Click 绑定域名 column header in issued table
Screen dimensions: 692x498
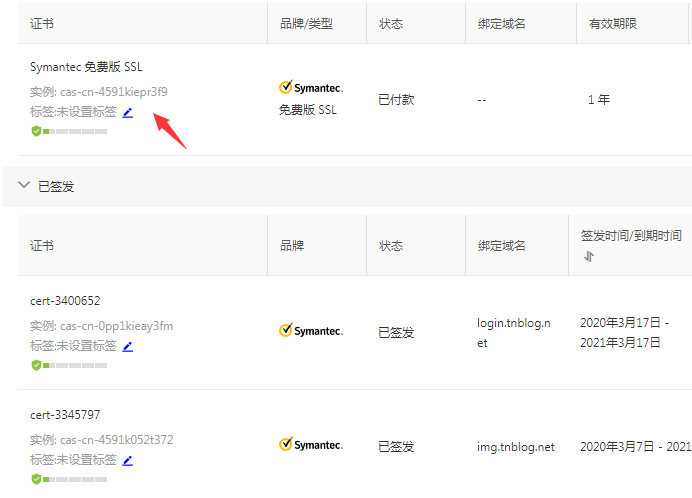point(501,245)
